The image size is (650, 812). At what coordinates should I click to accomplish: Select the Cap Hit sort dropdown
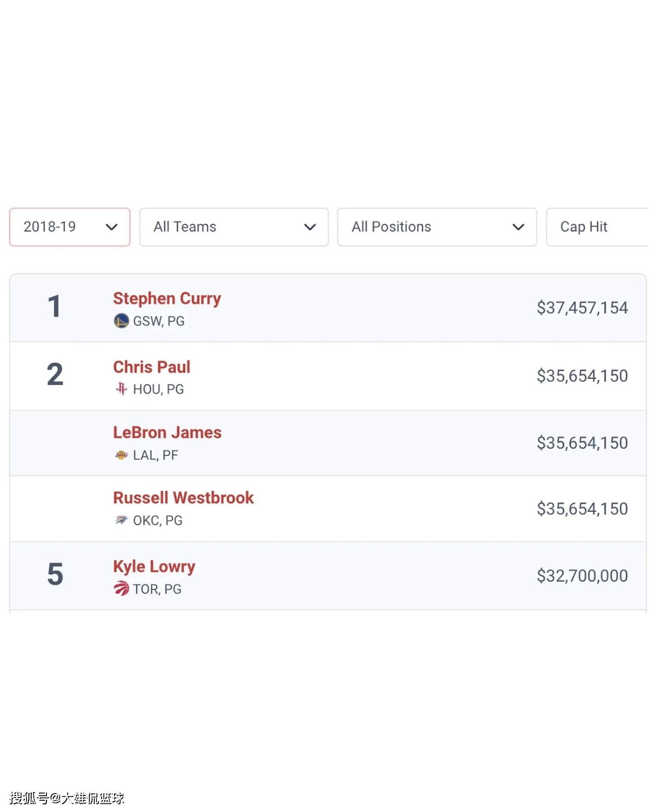(x=597, y=227)
